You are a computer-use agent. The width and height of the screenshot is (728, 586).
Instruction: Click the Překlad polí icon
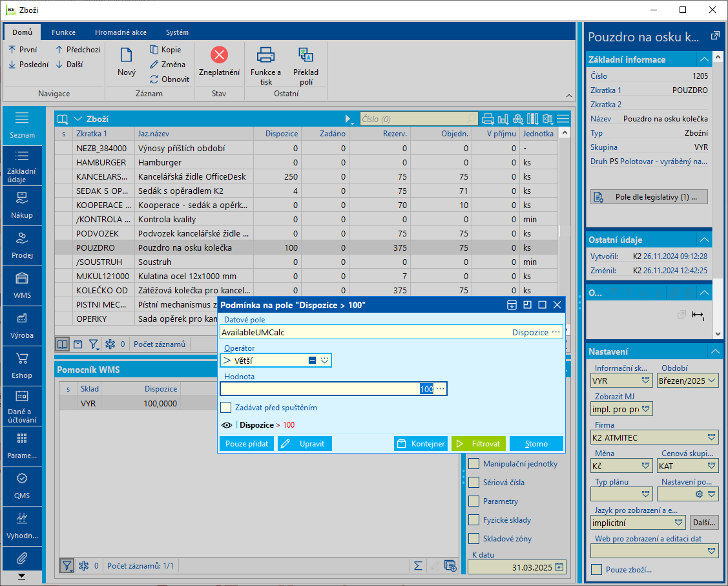306,55
